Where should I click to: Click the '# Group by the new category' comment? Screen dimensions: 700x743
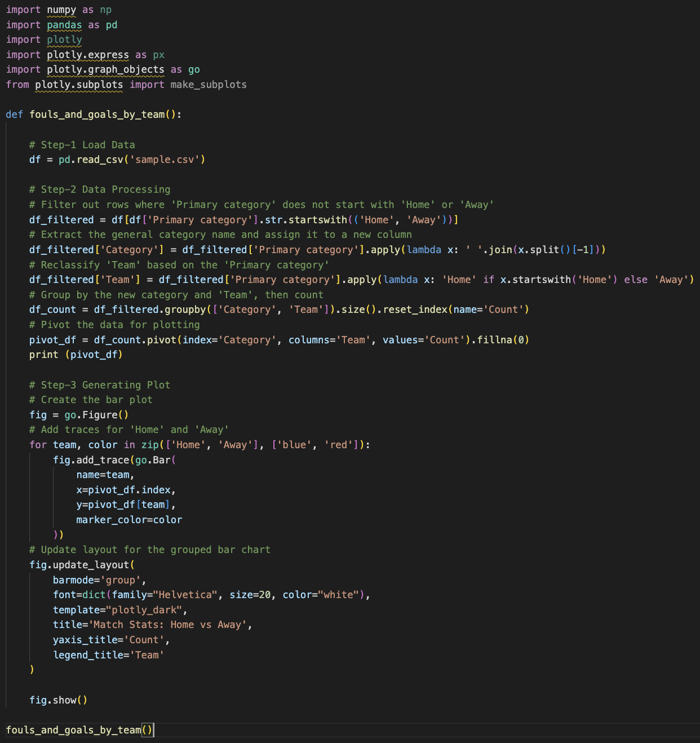pos(176,295)
